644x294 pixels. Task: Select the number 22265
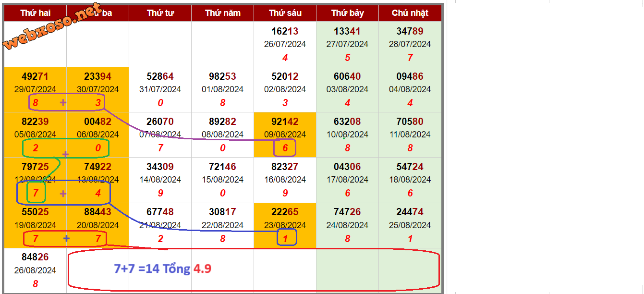point(285,212)
